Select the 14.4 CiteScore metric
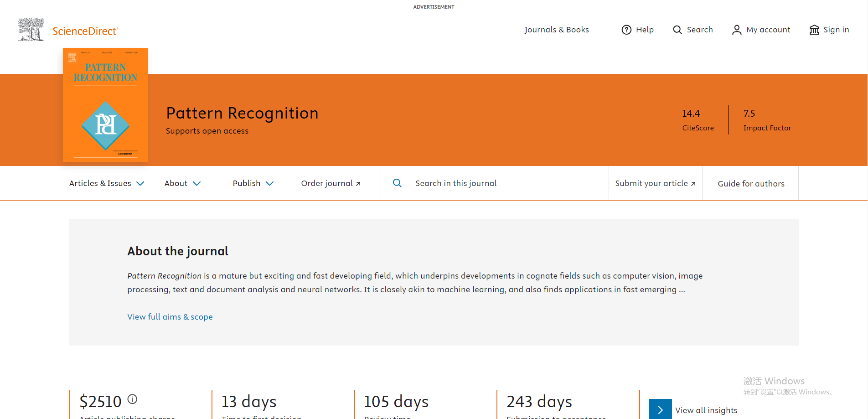868x419 pixels. tap(698, 120)
